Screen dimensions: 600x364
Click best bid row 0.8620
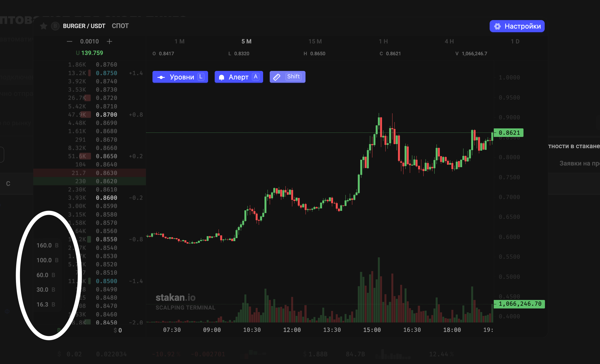pos(90,181)
